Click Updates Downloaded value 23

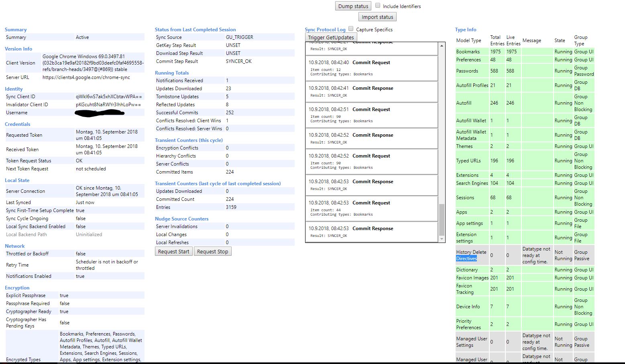228,89
